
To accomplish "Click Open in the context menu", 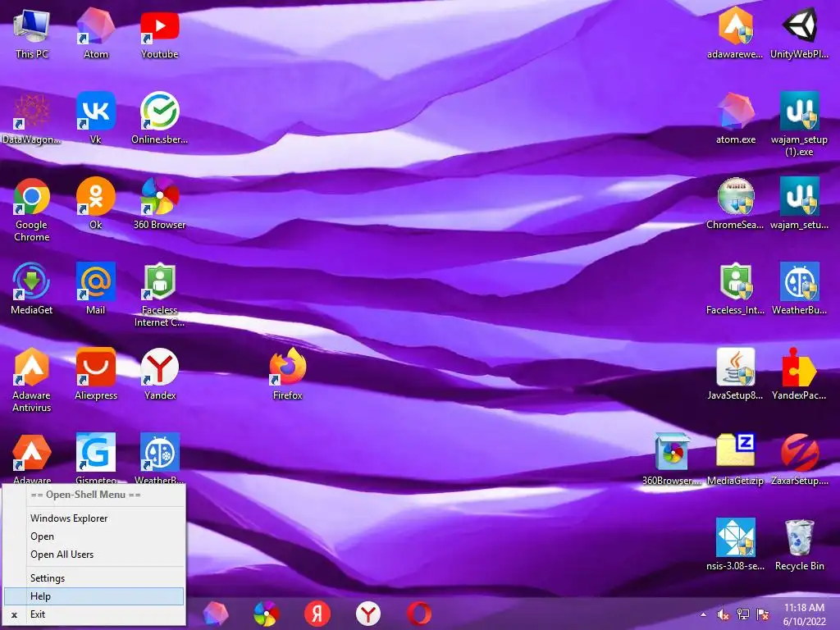I will point(94,536).
